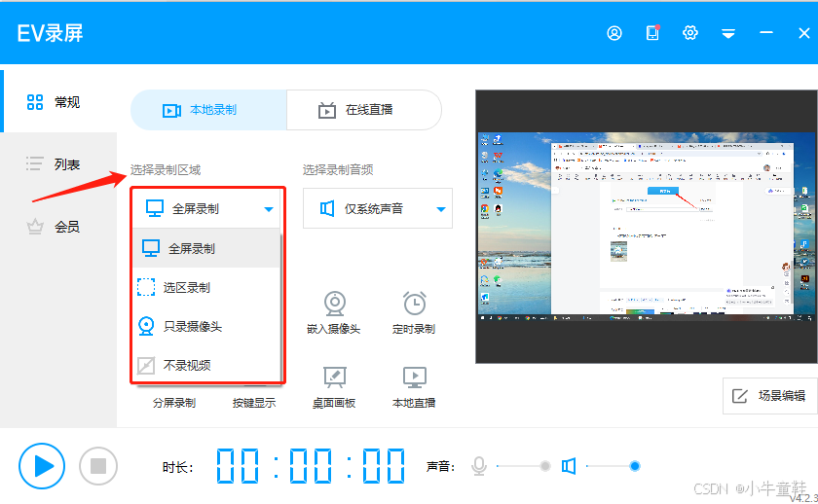The image size is (818, 504).
Task: Click the speaker volume slider handle
Action: click(x=634, y=466)
